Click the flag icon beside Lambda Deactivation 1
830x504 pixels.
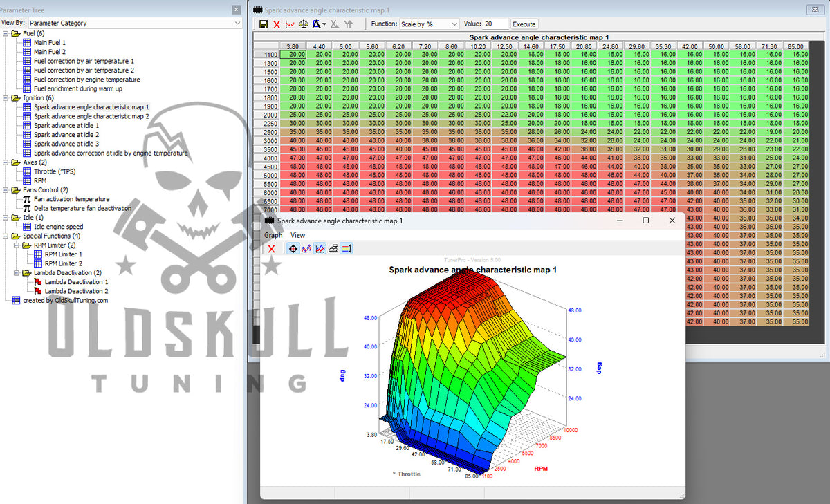38,282
